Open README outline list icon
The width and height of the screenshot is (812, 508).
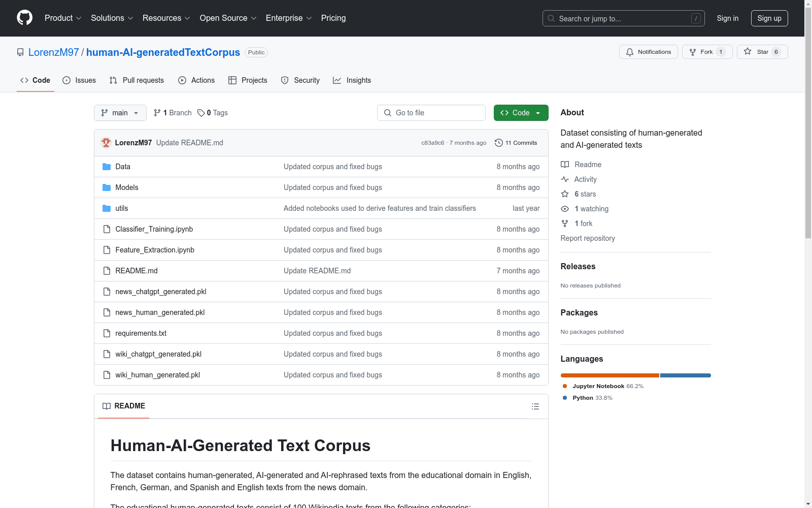(x=535, y=406)
